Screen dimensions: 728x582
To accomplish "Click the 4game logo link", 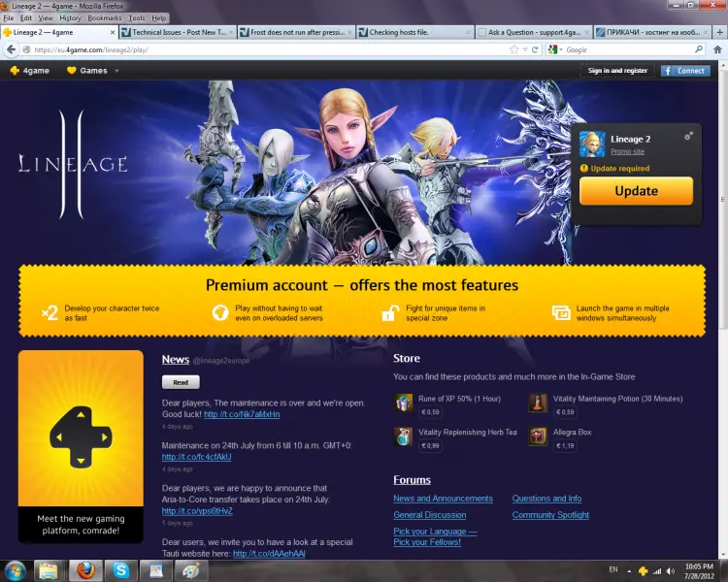I will coord(30,71).
